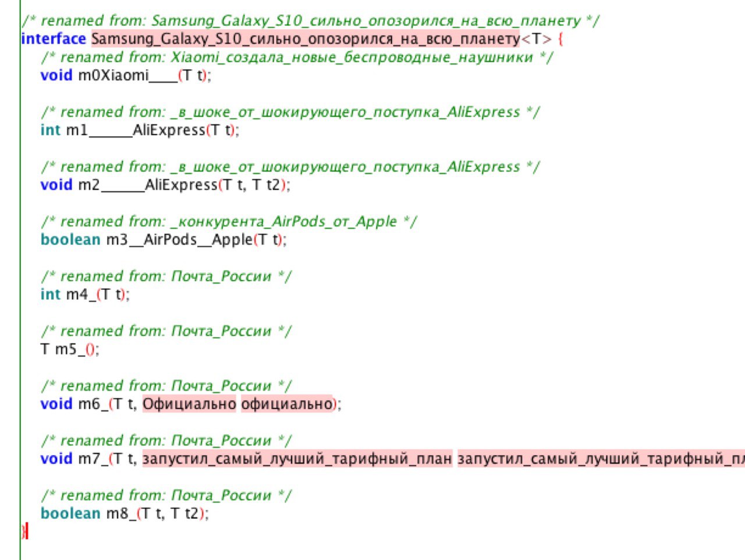Image resolution: width=745 pixels, height=560 pixels.
Task: Click the closing brace with red error marker
Action: point(24,531)
